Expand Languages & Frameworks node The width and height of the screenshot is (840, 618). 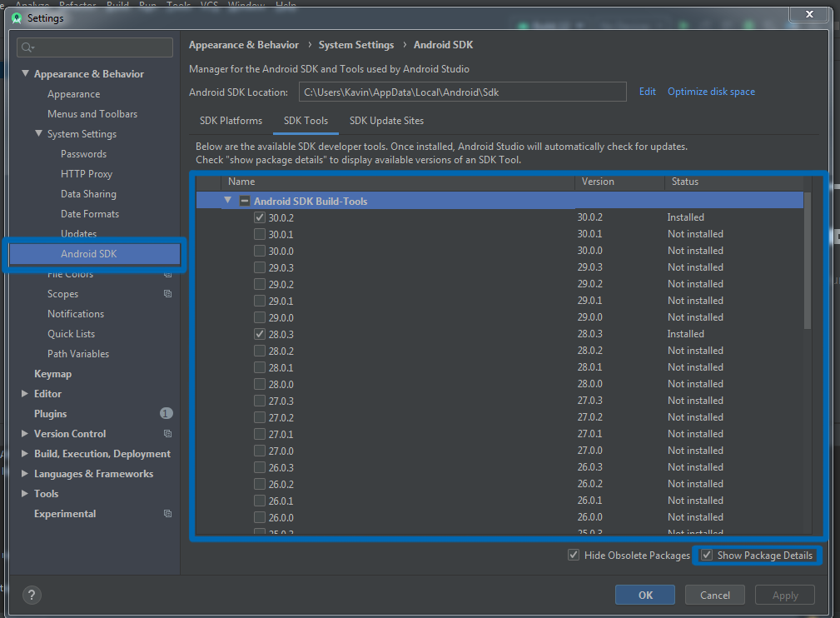[x=25, y=474]
